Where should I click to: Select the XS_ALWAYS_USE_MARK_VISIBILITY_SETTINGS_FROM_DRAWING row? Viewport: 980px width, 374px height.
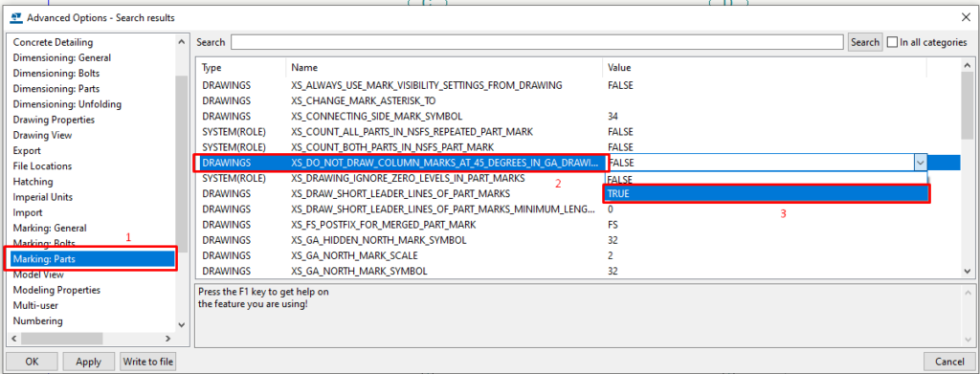point(579,85)
